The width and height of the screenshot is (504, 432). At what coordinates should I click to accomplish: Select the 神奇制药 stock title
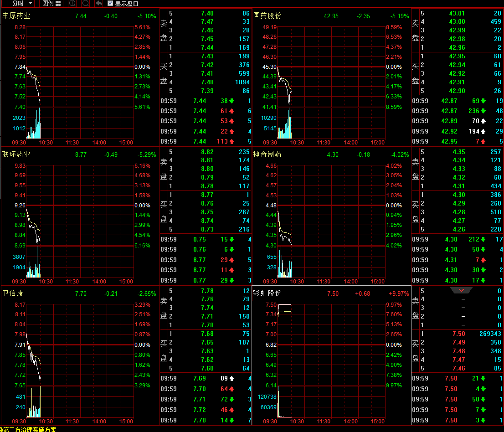pyautogui.click(x=267, y=154)
